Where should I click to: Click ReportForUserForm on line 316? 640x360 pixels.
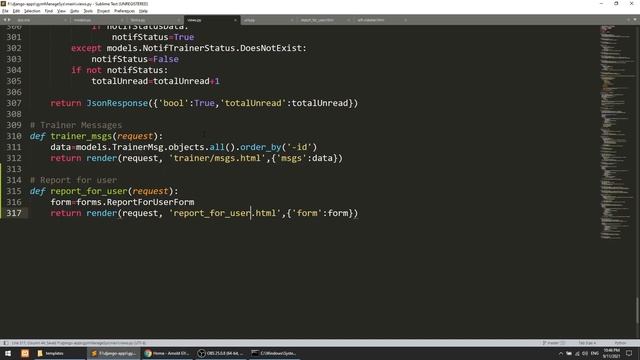point(150,202)
